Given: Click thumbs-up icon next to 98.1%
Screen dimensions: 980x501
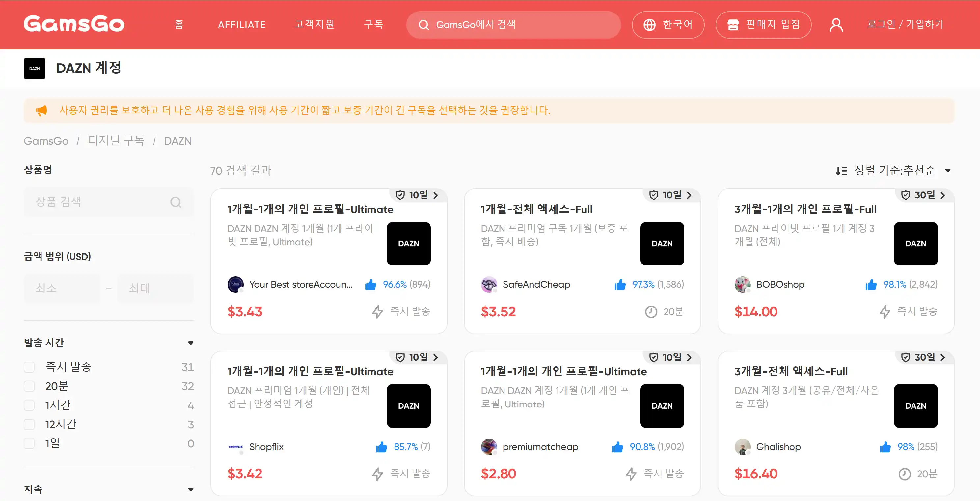Looking at the screenshot, I should [x=871, y=284].
